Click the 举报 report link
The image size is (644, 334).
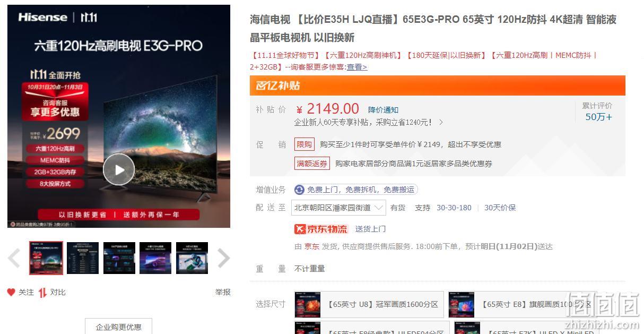pyautogui.click(x=223, y=292)
